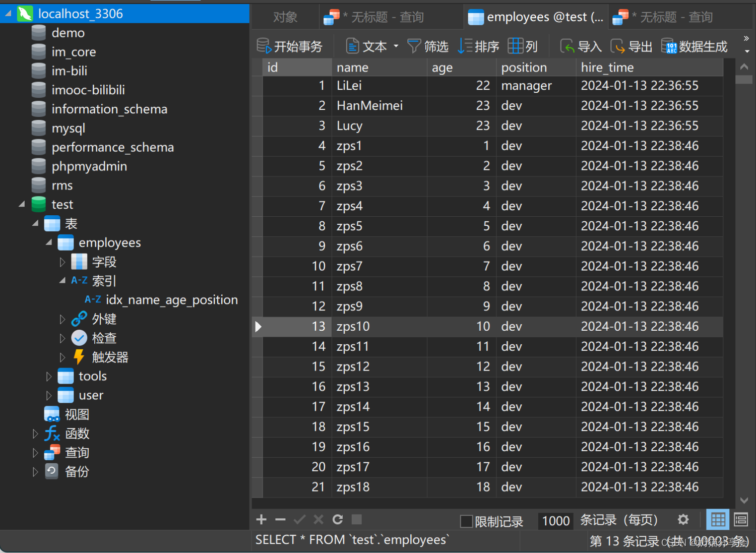The height and width of the screenshot is (553, 756).
Task: Click the Columns (列) toolbar icon
Action: (x=515, y=46)
